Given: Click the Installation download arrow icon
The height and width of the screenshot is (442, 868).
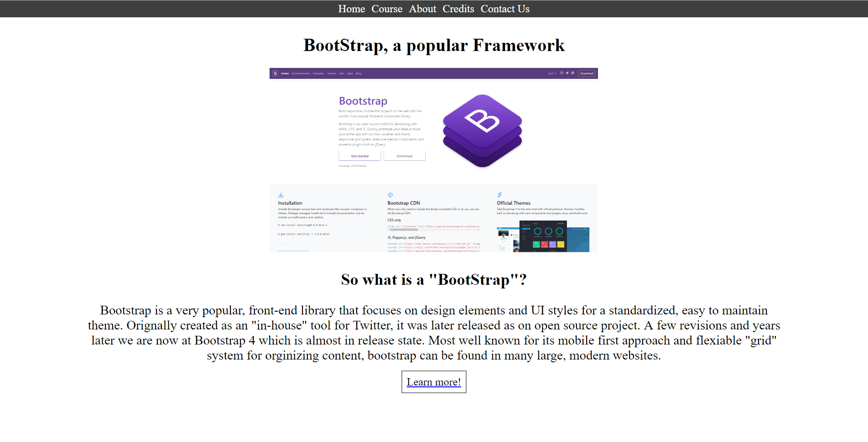Looking at the screenshot, I should click(281, 195).
